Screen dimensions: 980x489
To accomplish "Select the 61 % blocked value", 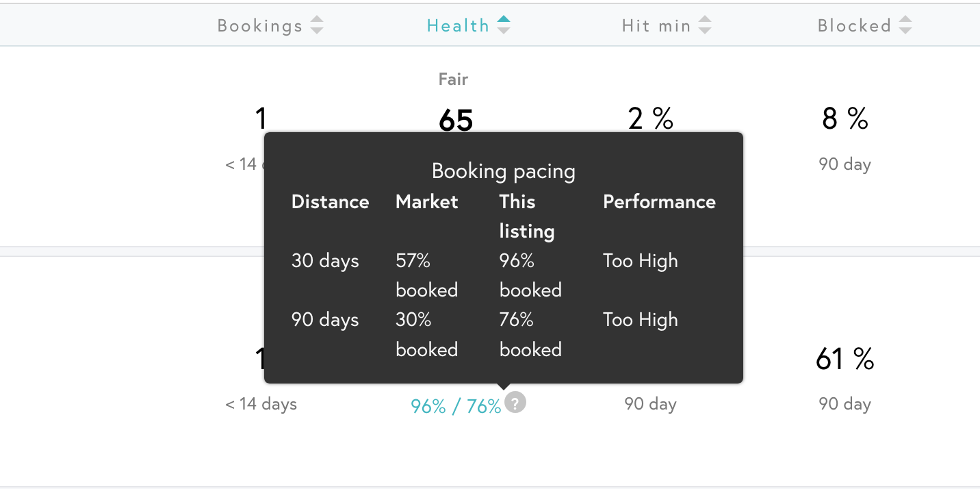I will point(845,359).
